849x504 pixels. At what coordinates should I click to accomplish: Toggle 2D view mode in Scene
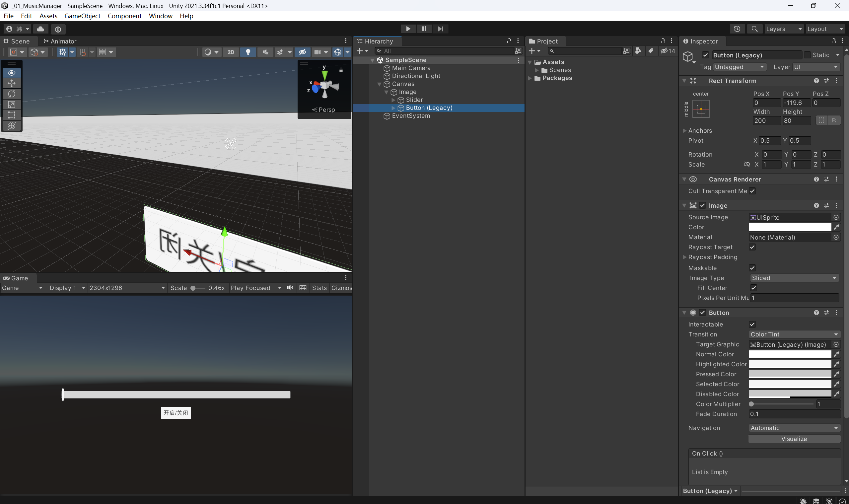pos(231,52)
